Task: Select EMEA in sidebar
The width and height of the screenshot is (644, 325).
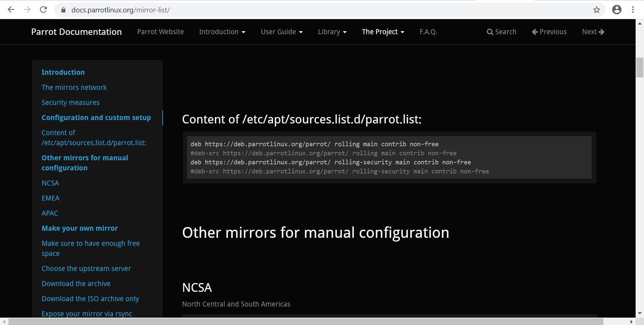Action: pos(51,198)
